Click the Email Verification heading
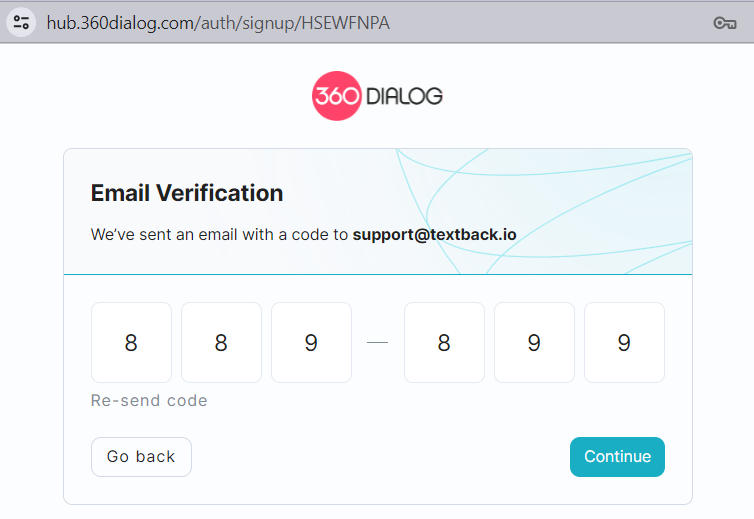Viewport: 754px width, 519px height. pos(187,193)
